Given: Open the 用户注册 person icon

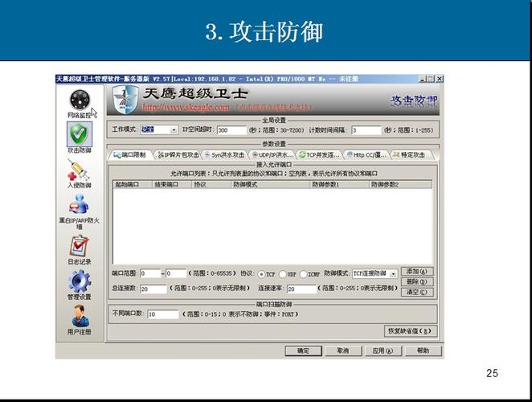Looking at the screenshot, I should [x=80, y=316].
